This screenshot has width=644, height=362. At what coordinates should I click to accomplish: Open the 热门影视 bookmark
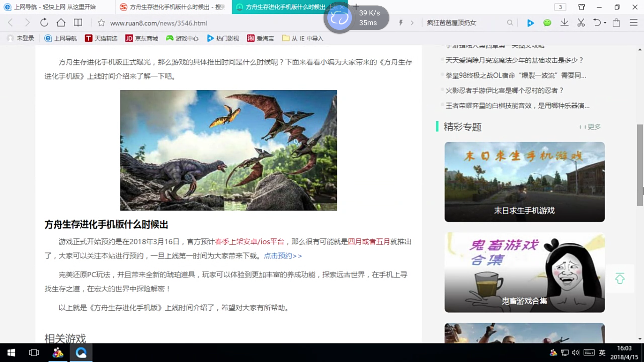click(x=223, y=38)
